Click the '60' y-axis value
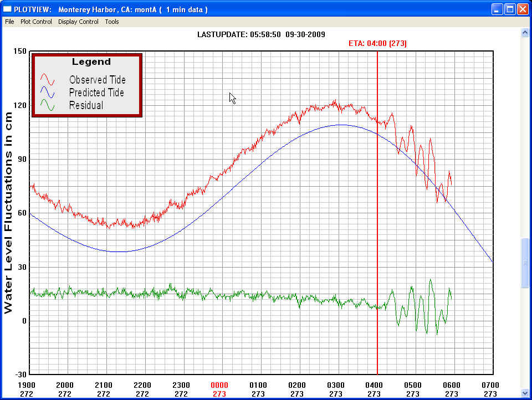This screenshot has width=532, height=400. (x=22, y=213)
